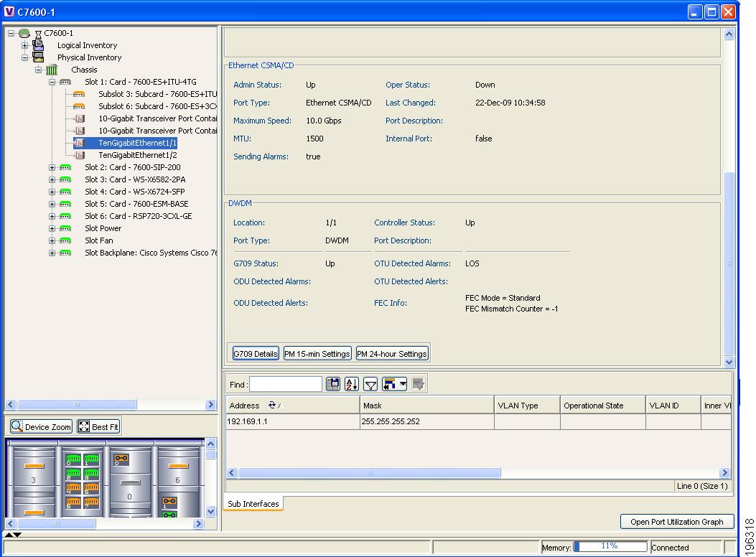
Task: Sort by the VLAN ID column header
Action: click(x=673, y=406)
